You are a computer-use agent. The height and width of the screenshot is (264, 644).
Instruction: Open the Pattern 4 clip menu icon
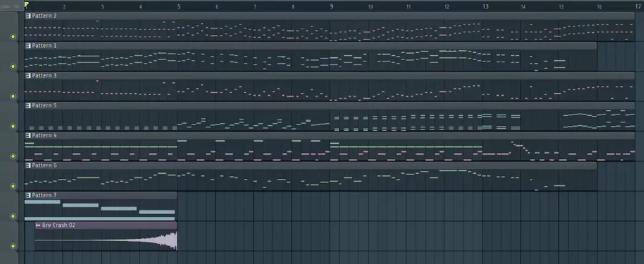click(x=29, y=135)
